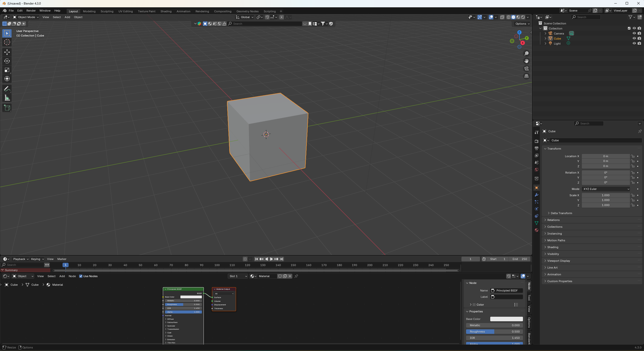Select the Measure tool

7,98
